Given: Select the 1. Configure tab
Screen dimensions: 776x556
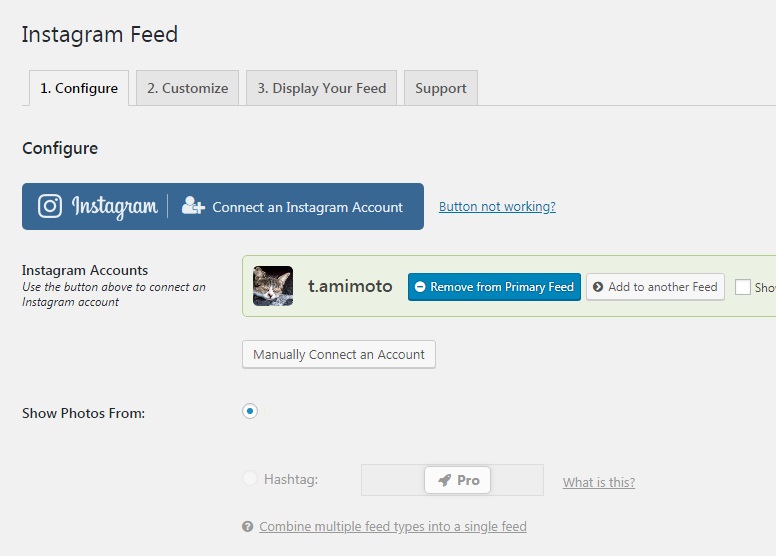Looking at the screenshot, I should point(79,88).
